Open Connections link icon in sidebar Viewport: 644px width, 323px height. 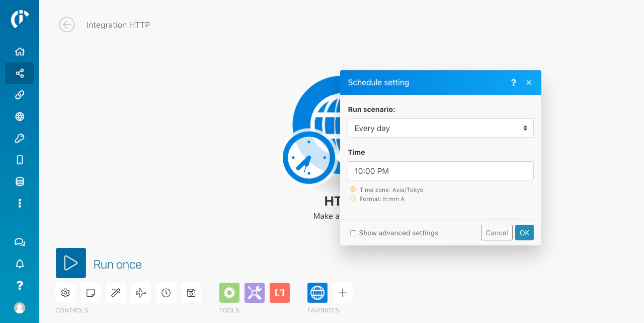point(20,95)
